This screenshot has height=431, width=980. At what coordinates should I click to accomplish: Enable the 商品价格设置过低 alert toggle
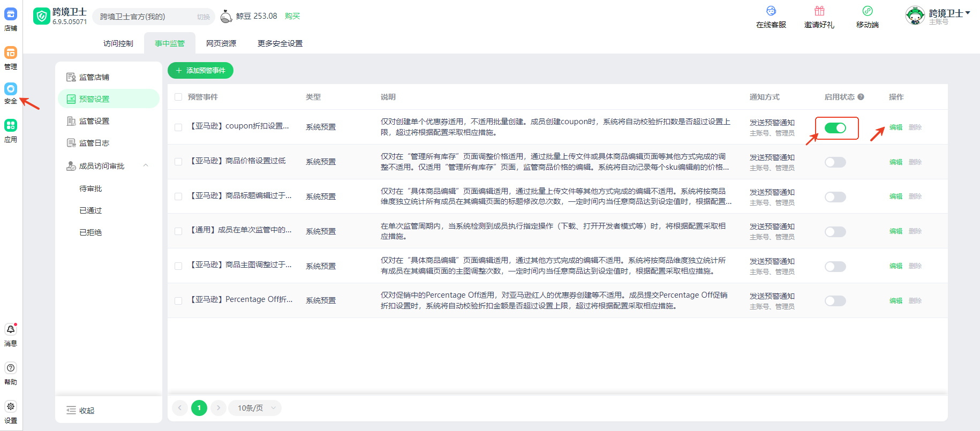[x=835, y=162]
